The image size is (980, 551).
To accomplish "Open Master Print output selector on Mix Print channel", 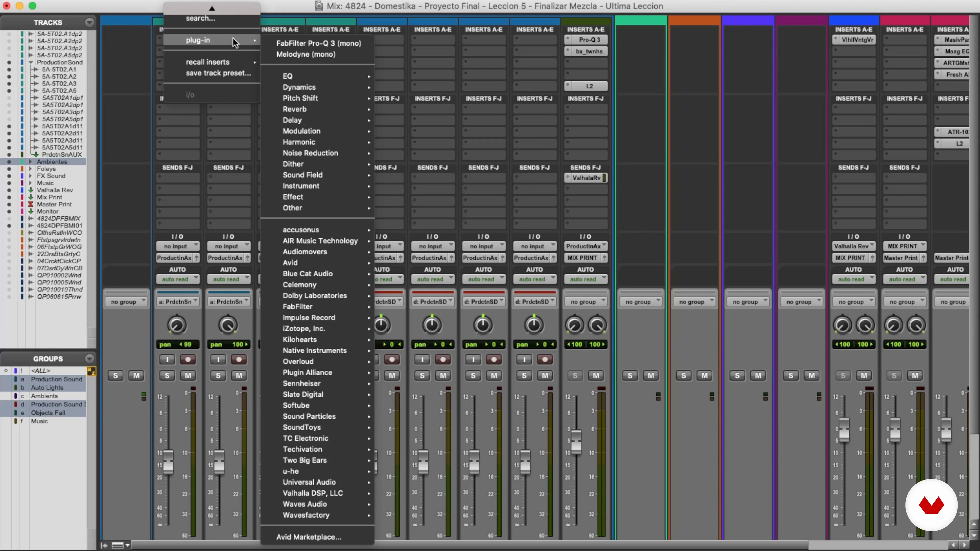I will point(901,258).
